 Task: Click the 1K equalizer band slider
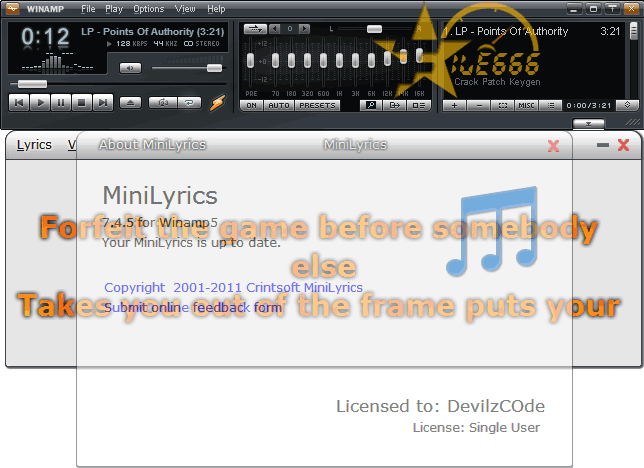[x=339, y=61]
